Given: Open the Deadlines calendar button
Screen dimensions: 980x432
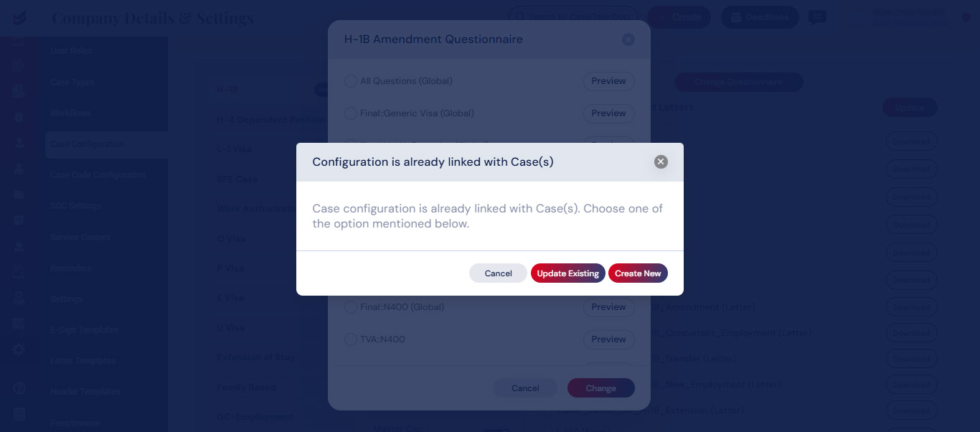Looking at the screenshot, I should pyautogui.click(x=760, y=17).
